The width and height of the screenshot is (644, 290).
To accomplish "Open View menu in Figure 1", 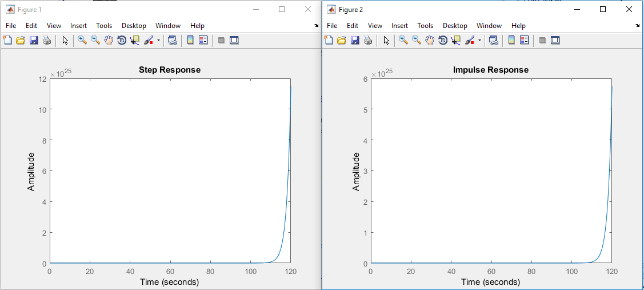I will 54,26.
